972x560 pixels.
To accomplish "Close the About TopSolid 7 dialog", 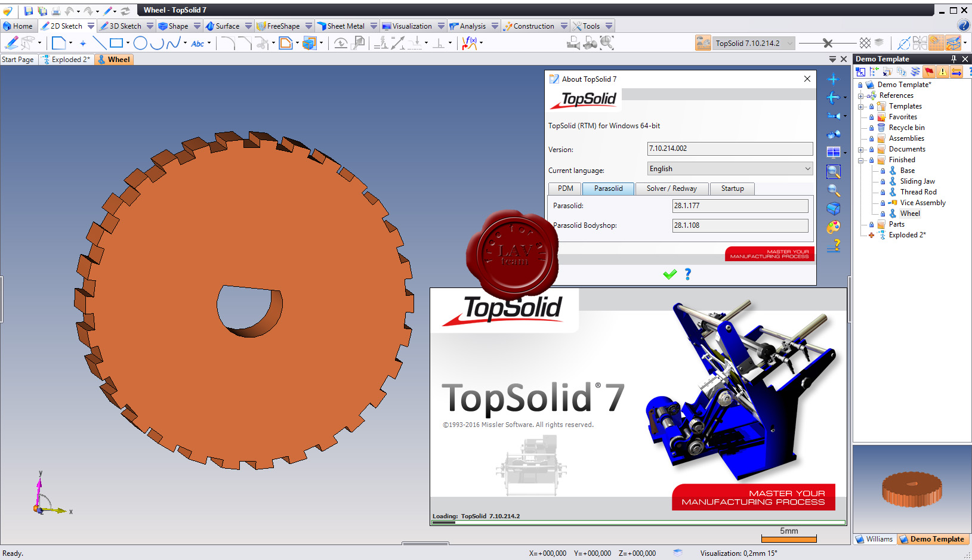I will [807, 79].
